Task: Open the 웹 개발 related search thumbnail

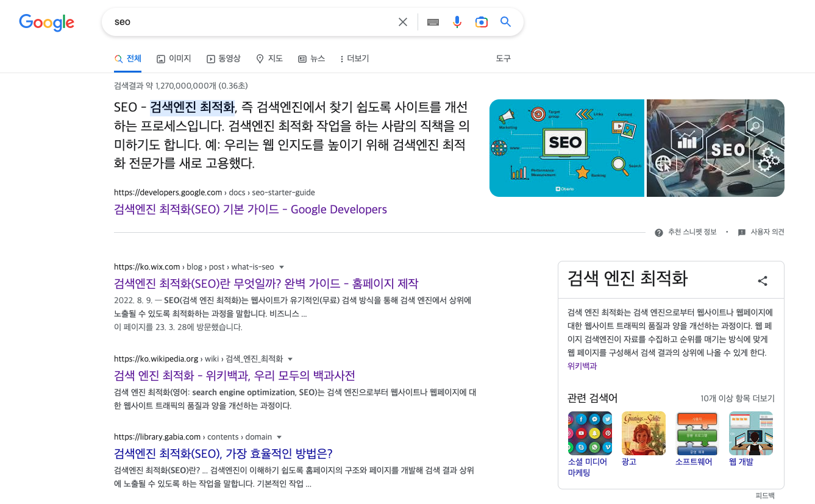Action: coord(751,433)
